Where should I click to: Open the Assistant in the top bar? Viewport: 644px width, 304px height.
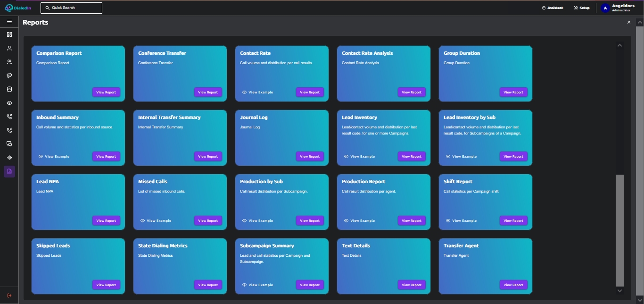553,8
